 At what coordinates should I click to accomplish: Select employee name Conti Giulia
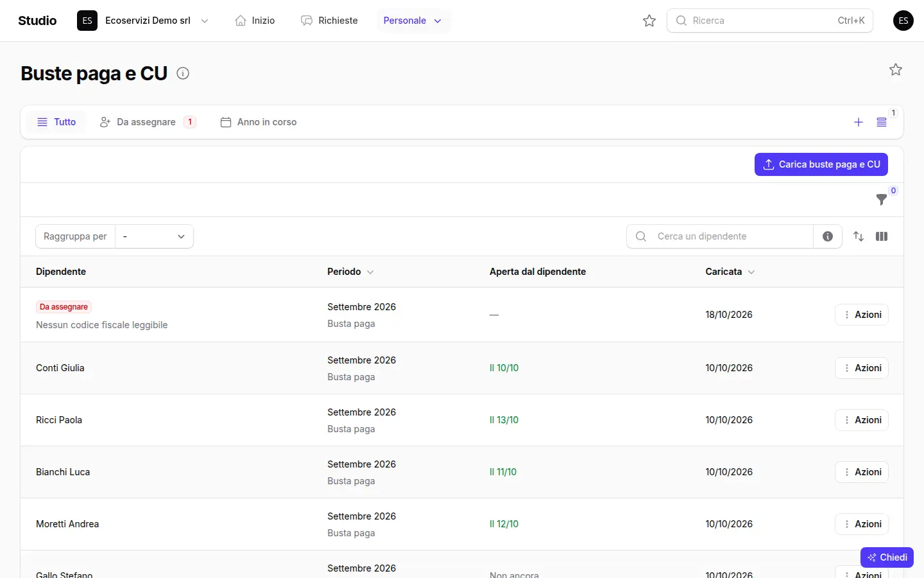[x=60, y=368]
